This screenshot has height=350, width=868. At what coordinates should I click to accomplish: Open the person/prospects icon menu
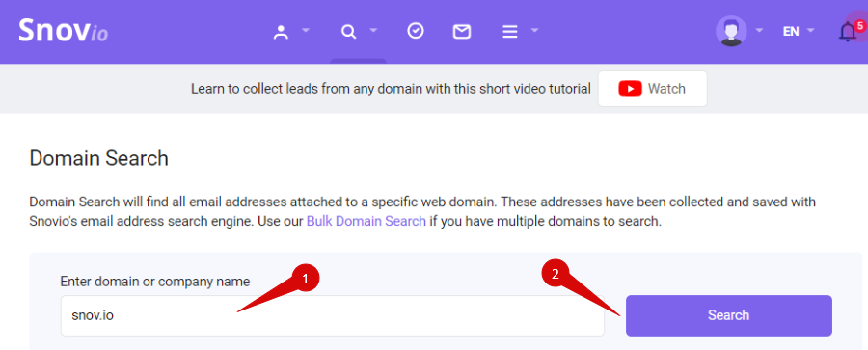(282, 32)
